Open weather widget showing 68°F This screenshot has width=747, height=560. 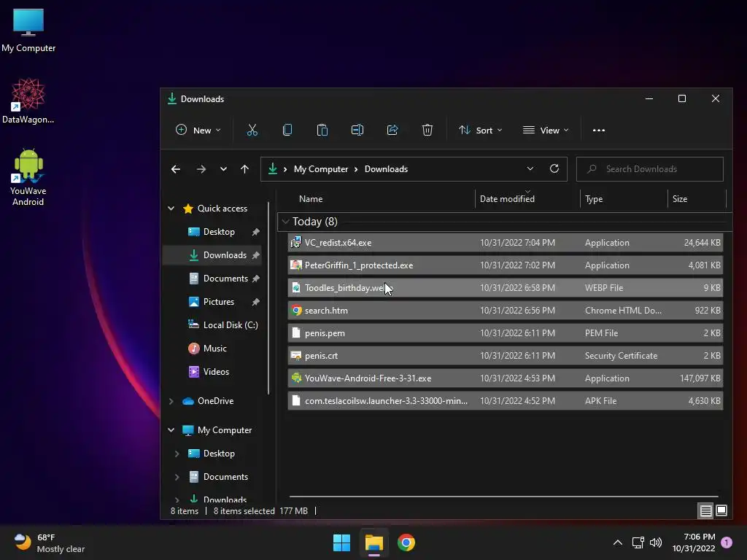(49, 542)
